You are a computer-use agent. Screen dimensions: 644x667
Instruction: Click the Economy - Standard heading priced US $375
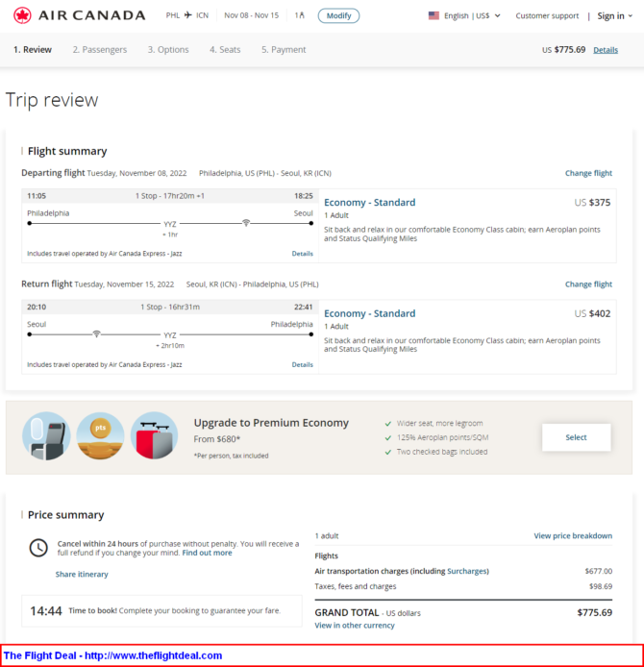coord(370,203)
